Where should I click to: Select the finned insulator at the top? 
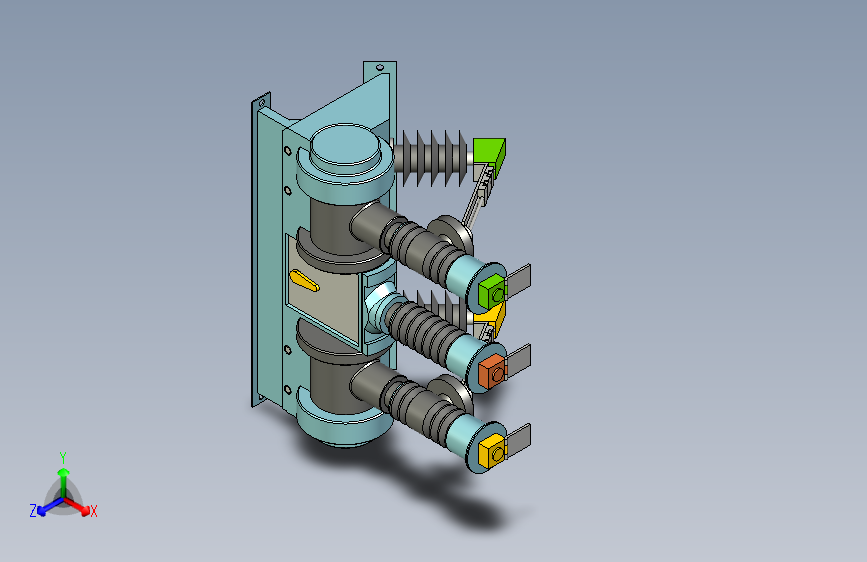click(x=432, y=159)
